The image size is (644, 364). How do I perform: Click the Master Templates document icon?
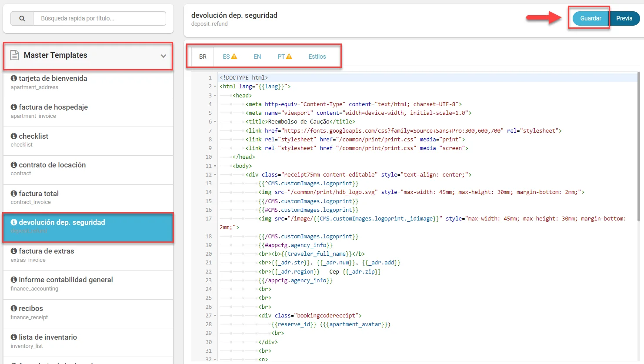14,55
